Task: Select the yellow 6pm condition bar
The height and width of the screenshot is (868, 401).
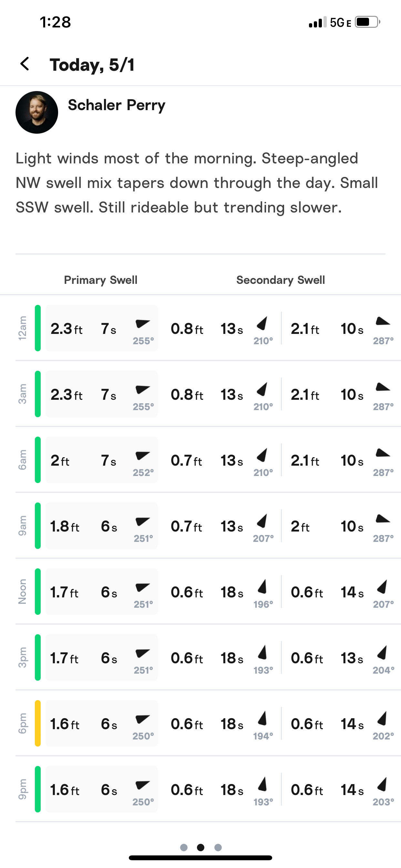Action: coord(38,723)
